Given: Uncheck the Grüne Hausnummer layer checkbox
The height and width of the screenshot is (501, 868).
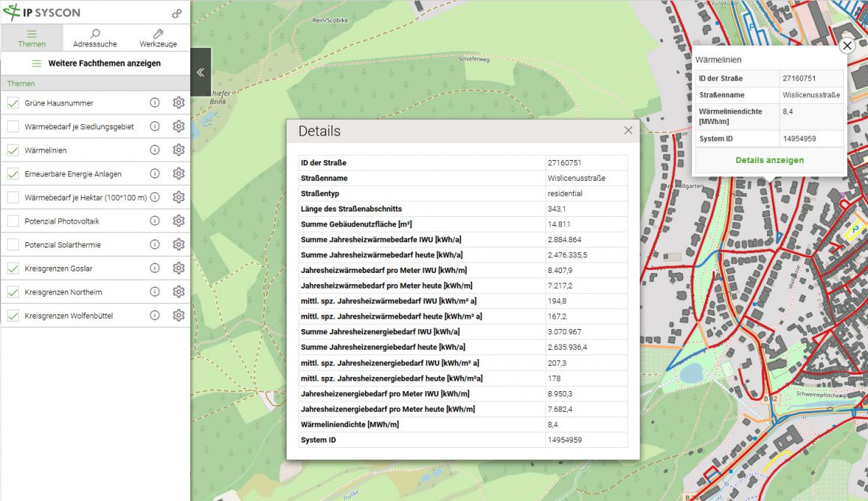Looking at the screenshot, I should point(13,103).
